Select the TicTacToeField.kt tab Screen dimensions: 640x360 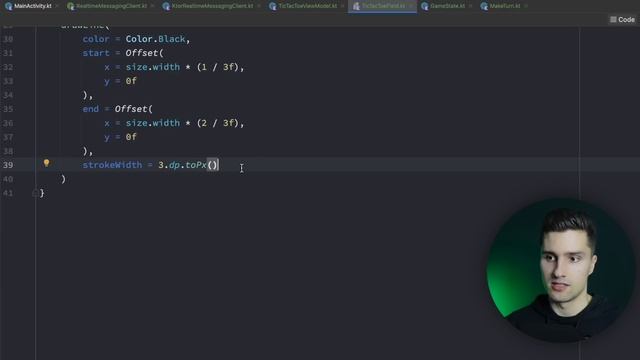[383, 6]
